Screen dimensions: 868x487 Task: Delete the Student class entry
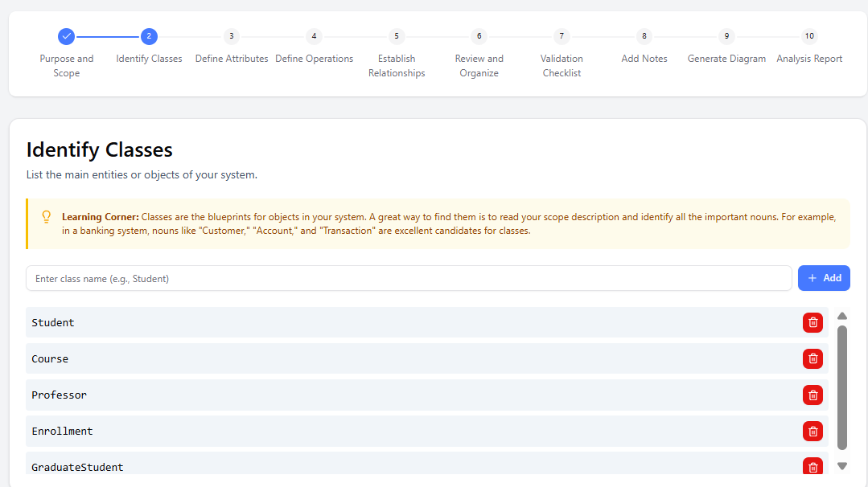point(812,322)
